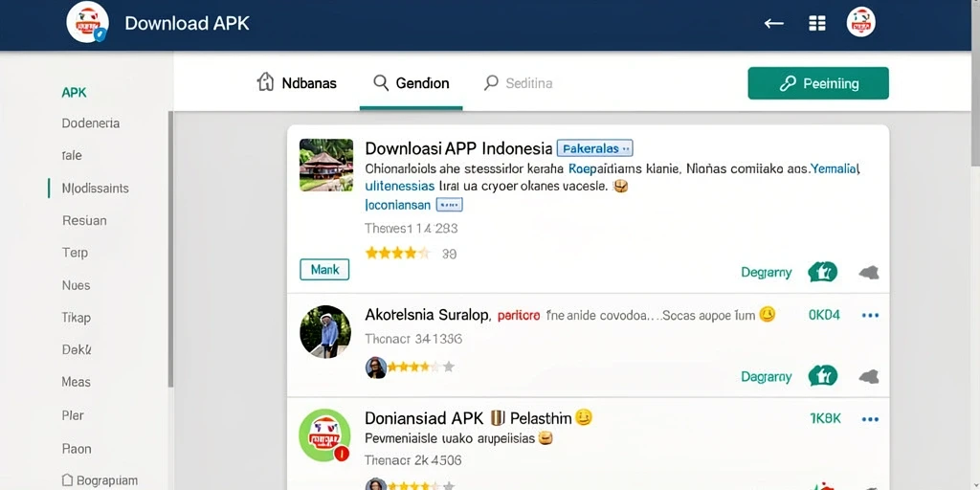
Task: Click the green comment bubble in Akotelsnia Suralop row
Action: (822, 376)
